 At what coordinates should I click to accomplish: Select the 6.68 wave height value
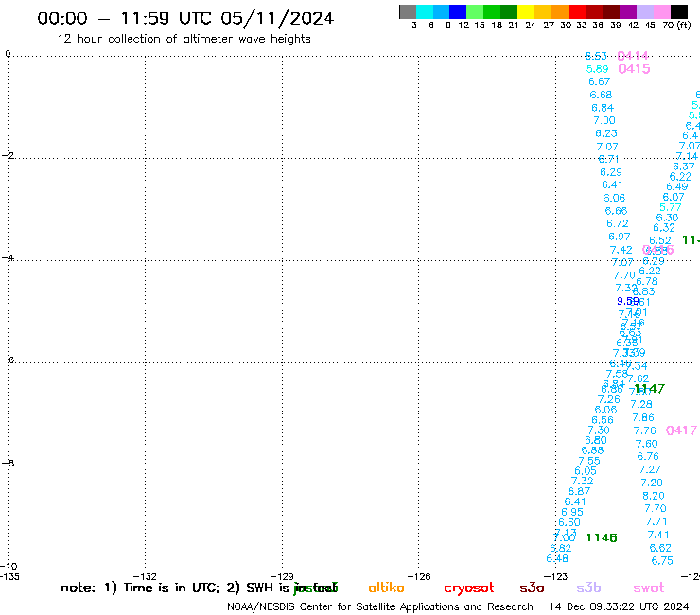click(601, 95)
